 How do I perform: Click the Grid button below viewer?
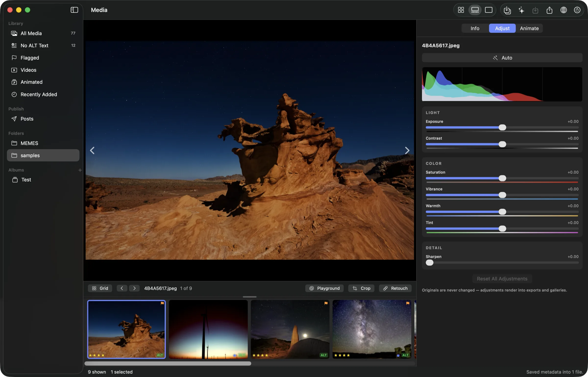pyautogui.click(x=100, y=288)
